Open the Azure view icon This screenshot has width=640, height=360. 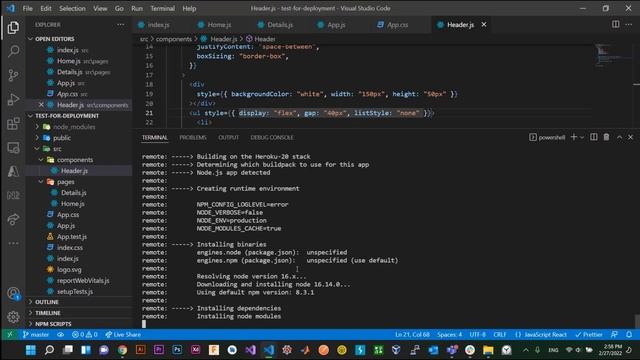click(13, 171)
